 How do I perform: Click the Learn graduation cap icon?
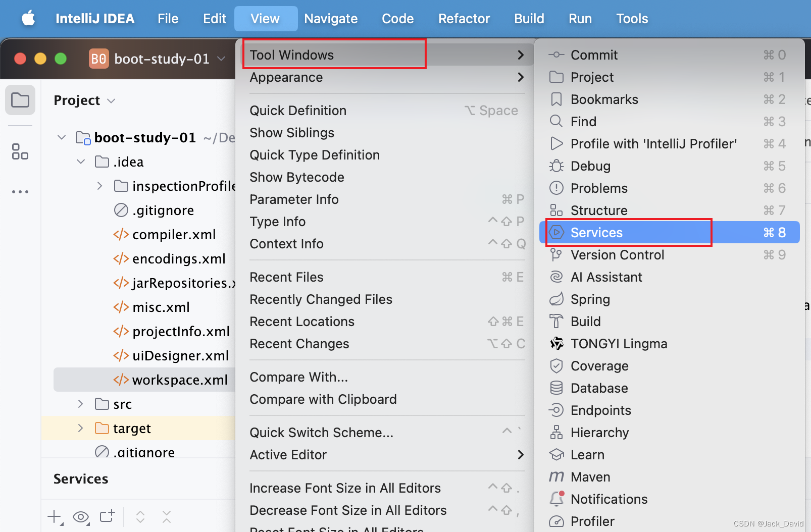pyautogui.click(x=556, y=455)
